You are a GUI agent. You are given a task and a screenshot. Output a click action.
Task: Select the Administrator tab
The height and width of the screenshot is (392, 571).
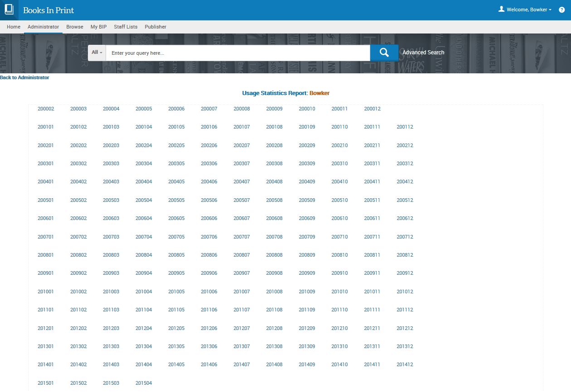pos(43,27)
